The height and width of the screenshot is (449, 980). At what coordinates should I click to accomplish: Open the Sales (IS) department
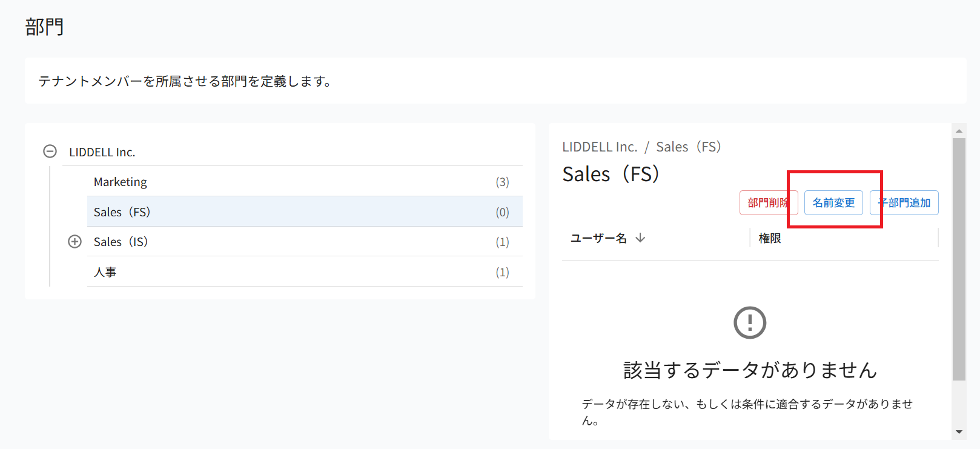pyautogui.click(x=305, y=242)
